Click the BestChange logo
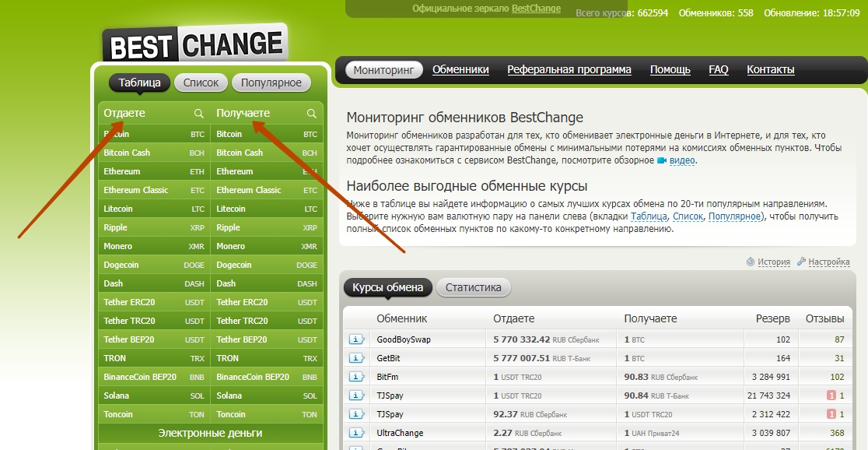 [x=195, y=44]
